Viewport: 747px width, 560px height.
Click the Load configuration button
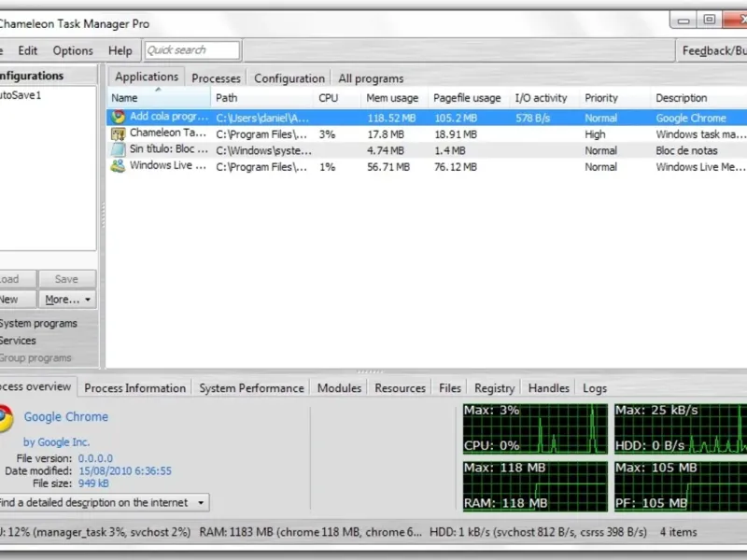(18, 279)
